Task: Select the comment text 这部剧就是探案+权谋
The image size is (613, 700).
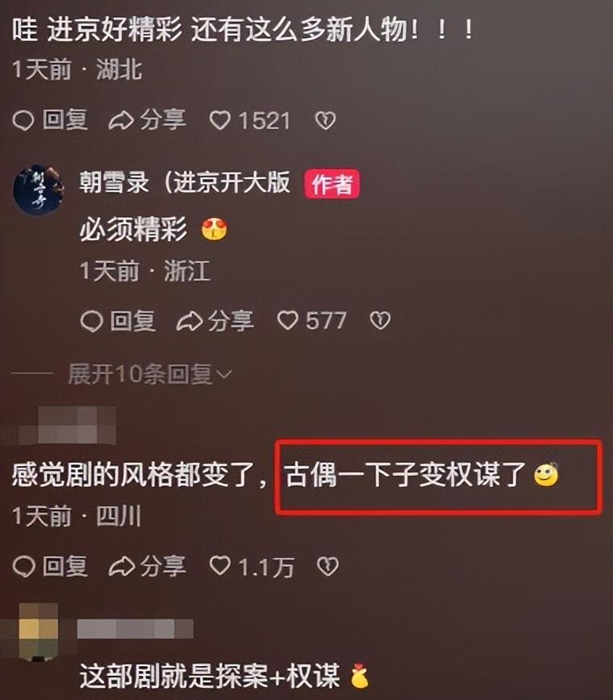Action: pos(211,676)
